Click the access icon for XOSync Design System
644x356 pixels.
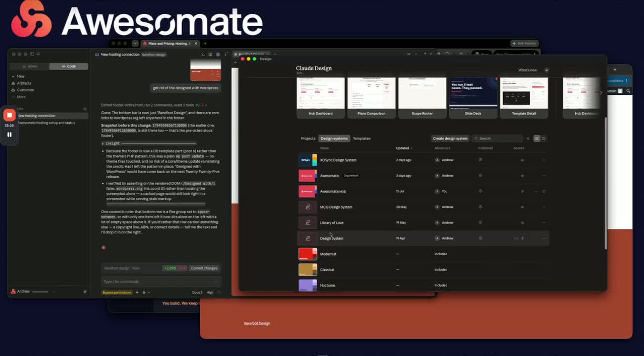(x=522, y=160)
